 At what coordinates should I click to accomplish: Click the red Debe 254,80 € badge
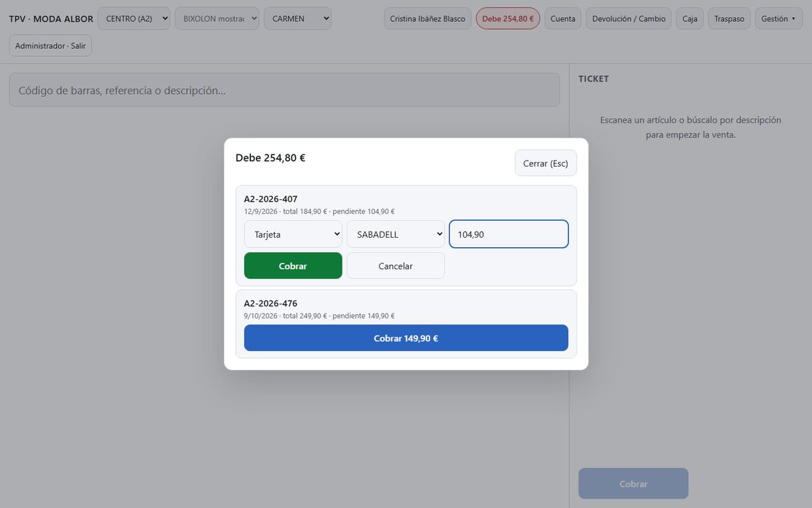(x=508, y=18)
